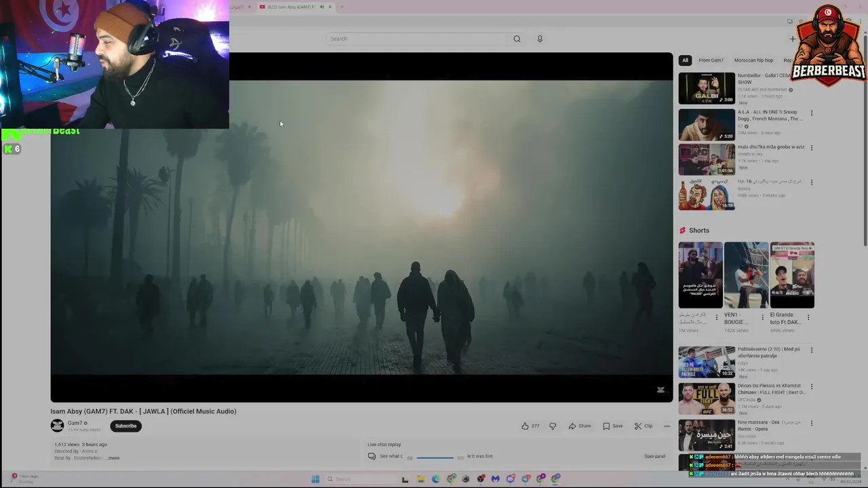
Task: Open the hine maissara Dex Remix thumbnail
Action: (x=707, y=435)
